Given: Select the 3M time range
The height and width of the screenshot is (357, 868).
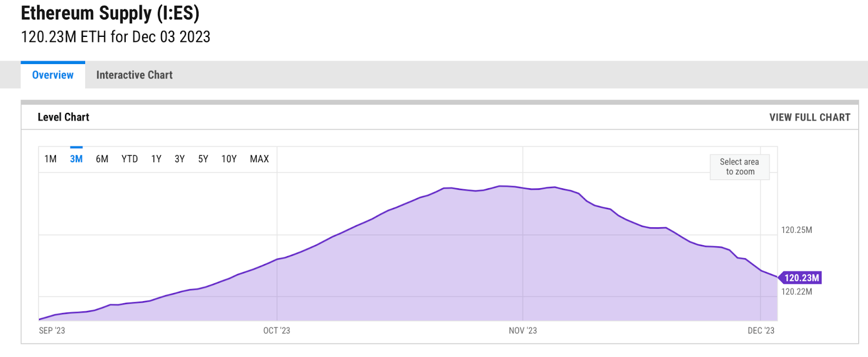Looking at the screenshot, I should tap(76, 159).
